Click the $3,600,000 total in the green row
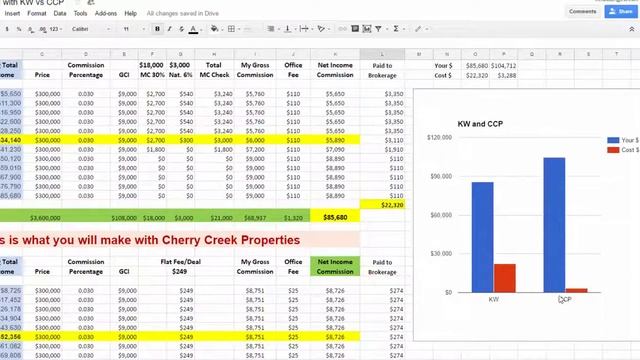Screen dimensions: 640x360 tap(45, 218)
